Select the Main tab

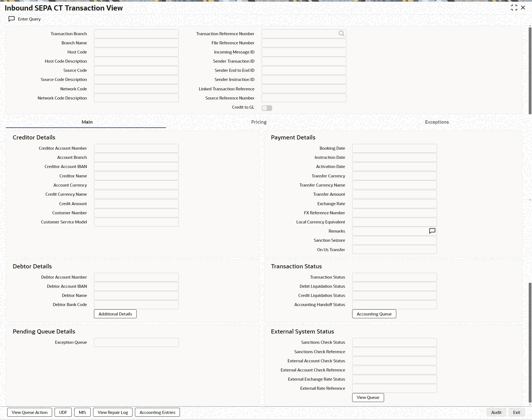click(87, 122)
